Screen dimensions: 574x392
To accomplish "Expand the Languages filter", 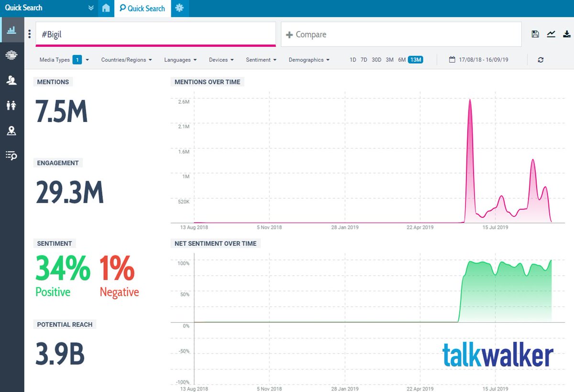I will pos(180,60).
